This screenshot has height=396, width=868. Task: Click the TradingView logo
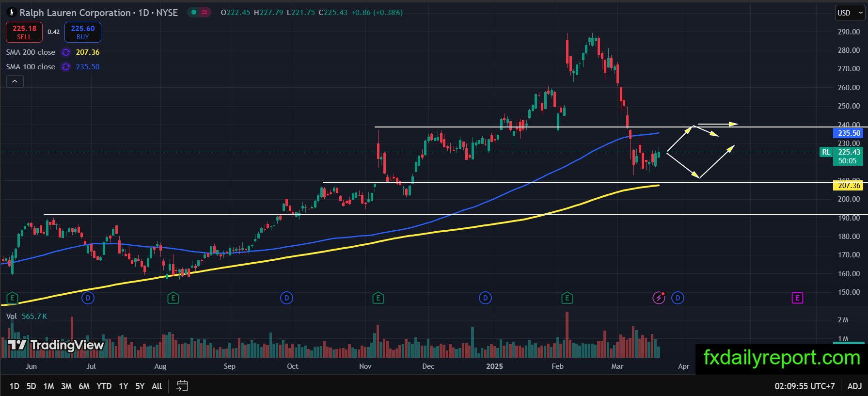coord(56,345)
